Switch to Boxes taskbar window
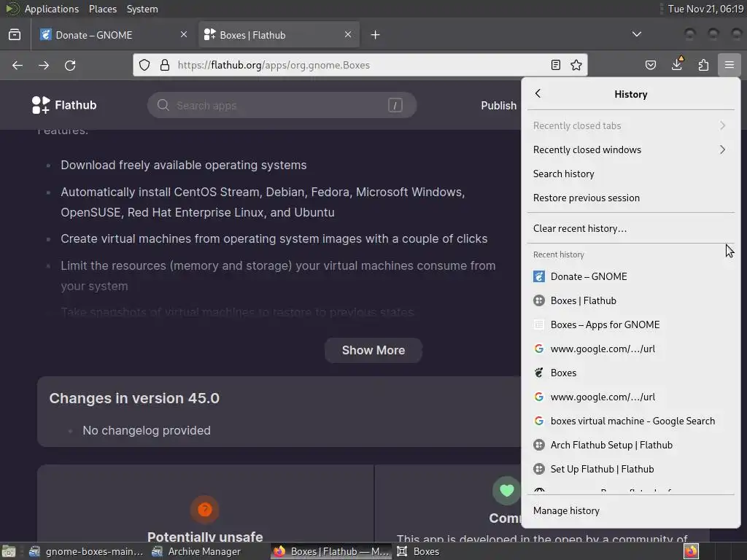Screen dimensions: 747x560 point(418,551)
